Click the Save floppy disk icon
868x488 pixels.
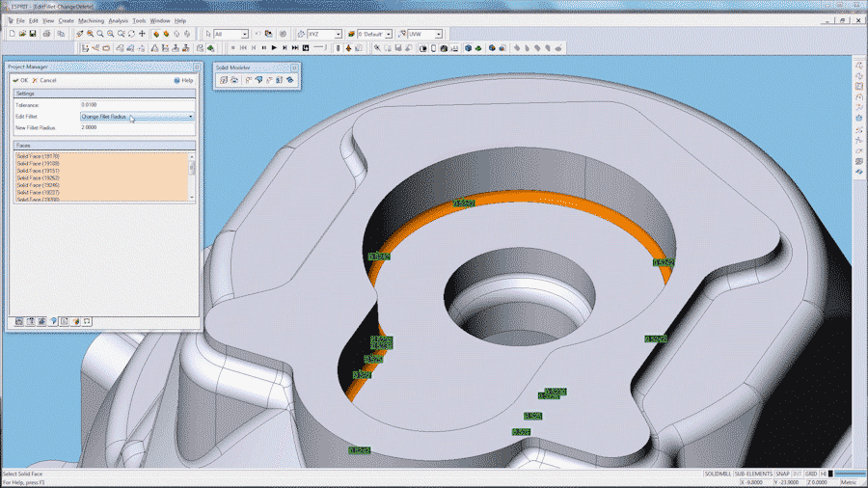coord(33,34)
